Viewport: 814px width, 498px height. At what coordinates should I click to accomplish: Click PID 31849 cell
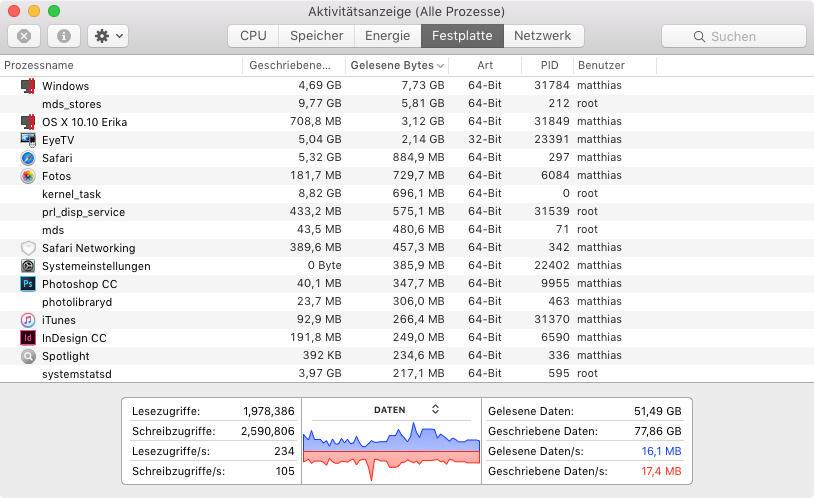552,121
